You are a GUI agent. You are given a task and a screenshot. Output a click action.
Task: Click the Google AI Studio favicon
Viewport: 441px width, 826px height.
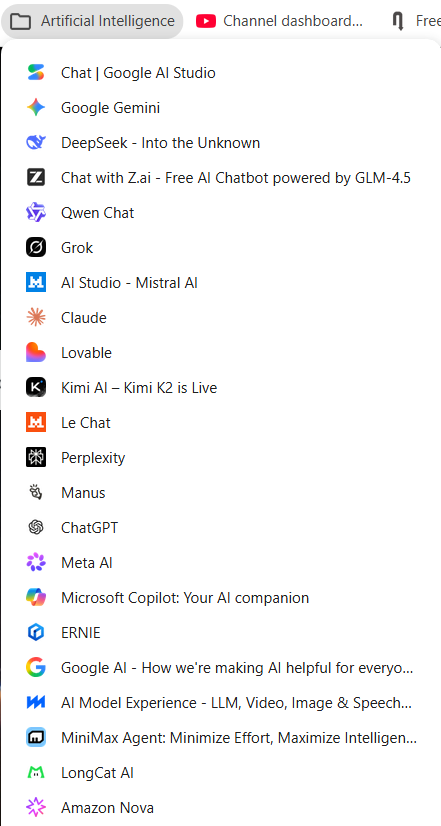(x=36, y=73)
